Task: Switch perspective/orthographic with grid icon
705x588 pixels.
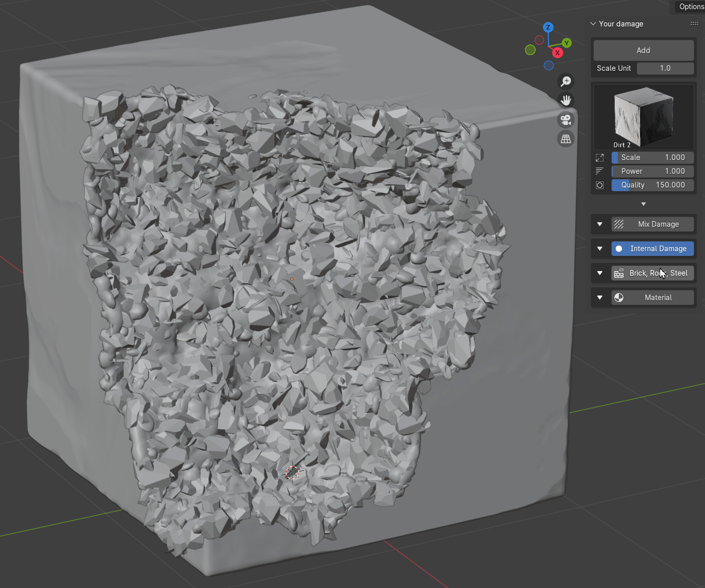Action: pos(566,139)
